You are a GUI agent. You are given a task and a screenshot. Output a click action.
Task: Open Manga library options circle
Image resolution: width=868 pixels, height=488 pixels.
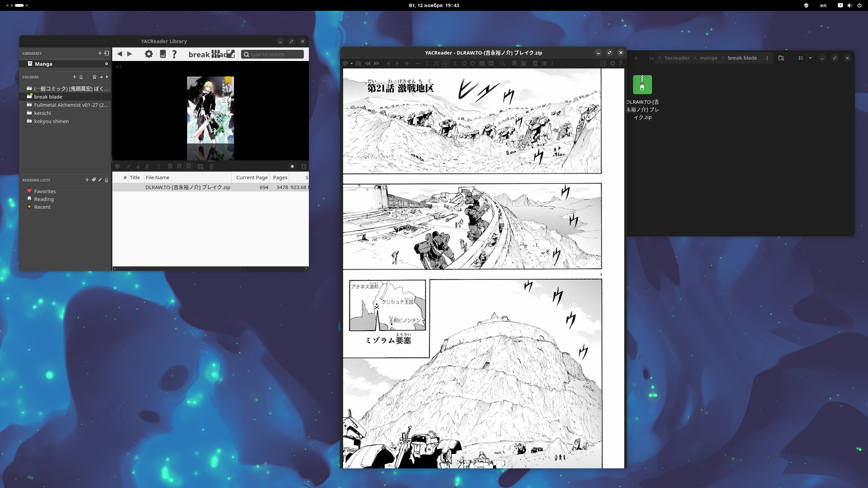[x=106, y=64]
